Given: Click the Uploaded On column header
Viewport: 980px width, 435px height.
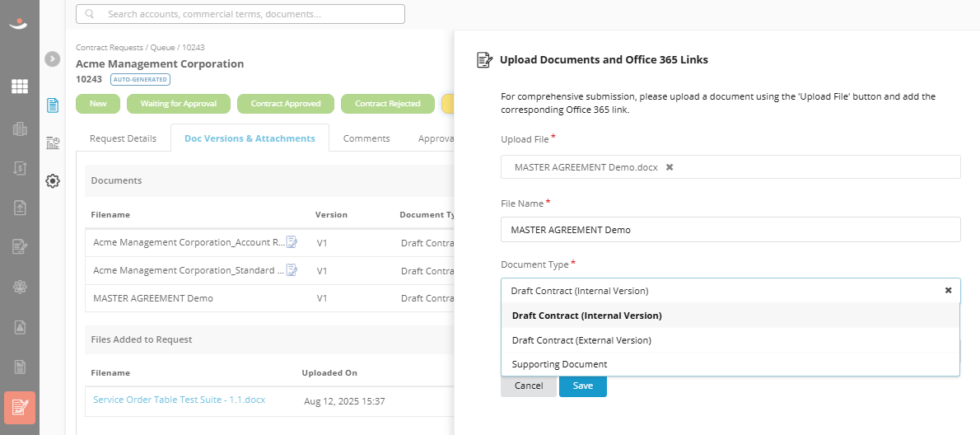Looking at the screenshot, I should click(x=329, y=372).
